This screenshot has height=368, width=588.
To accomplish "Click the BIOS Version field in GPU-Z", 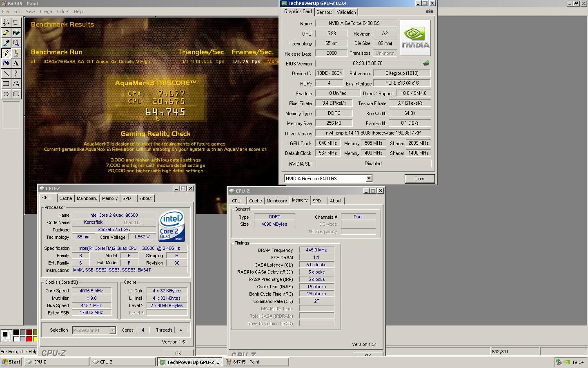I will pyautogui.click(x=367, y=63).
